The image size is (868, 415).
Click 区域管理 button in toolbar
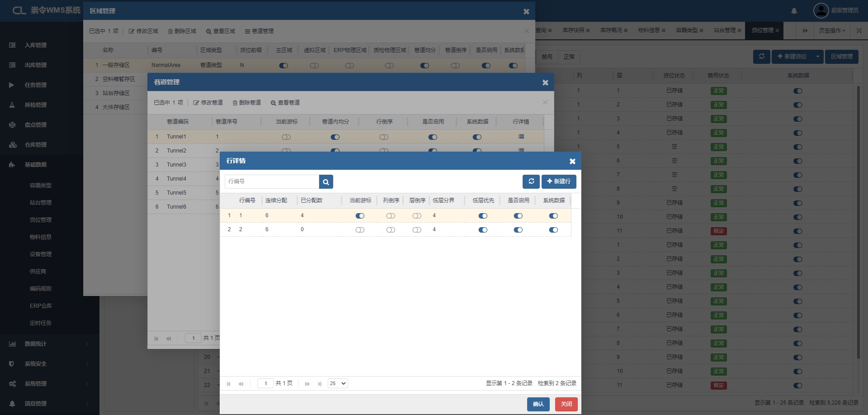pyautogui.click(x=842, y=57)
